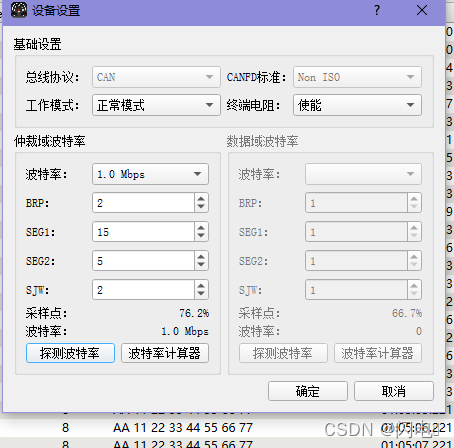
Task: Click the 数据域波特率 section heading
Action: (262, 141)
